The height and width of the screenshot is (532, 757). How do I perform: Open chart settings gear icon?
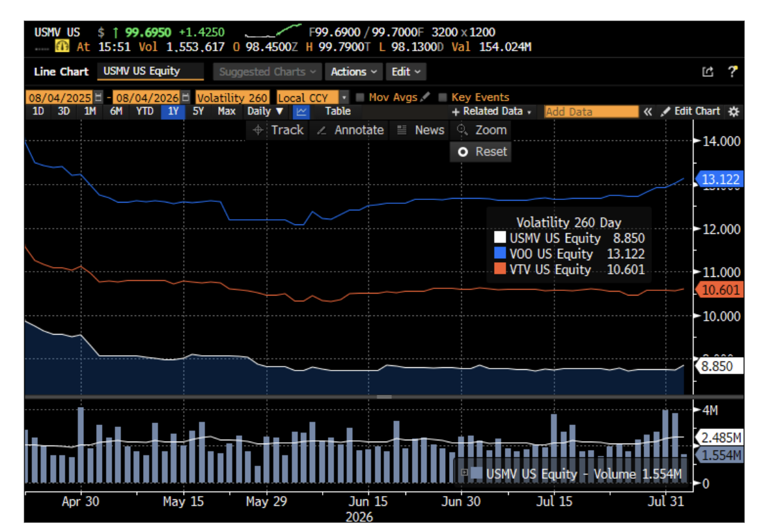click(x=733, y=112)
